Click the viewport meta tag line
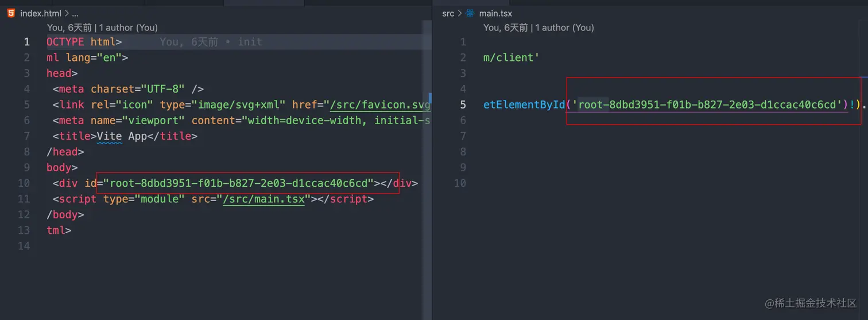The image size is (868, 320). click(242, 120)
